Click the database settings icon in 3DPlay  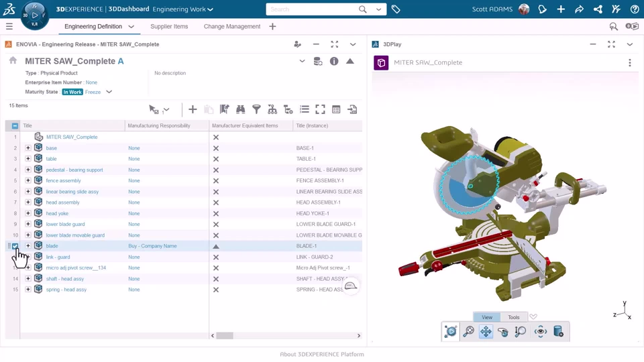558,331
